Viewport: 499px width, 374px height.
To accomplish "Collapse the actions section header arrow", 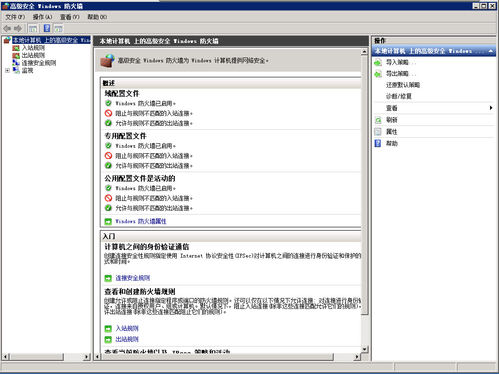I will (x=491, y=51).
